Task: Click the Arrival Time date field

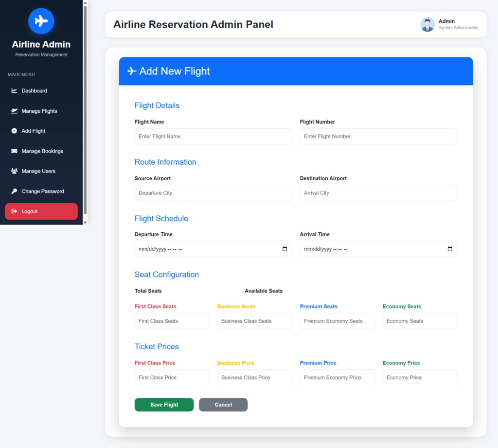Action: tap(378, 249)
